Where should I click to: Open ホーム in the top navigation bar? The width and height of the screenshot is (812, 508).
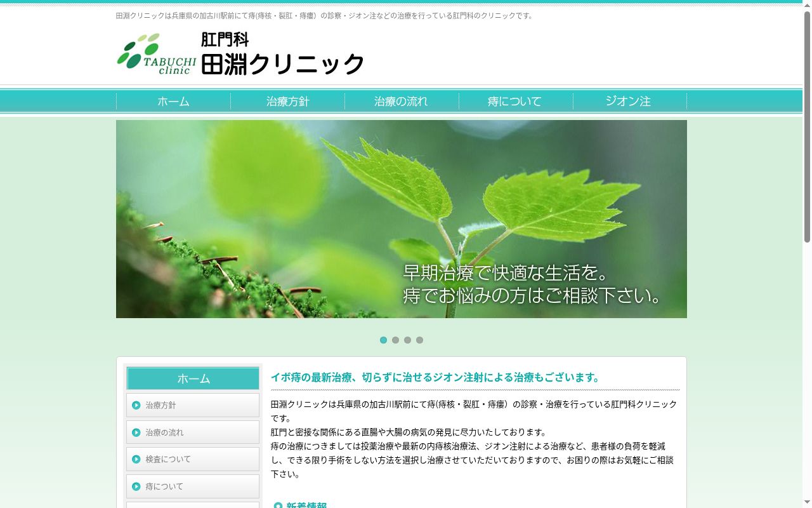click(173, 101)
